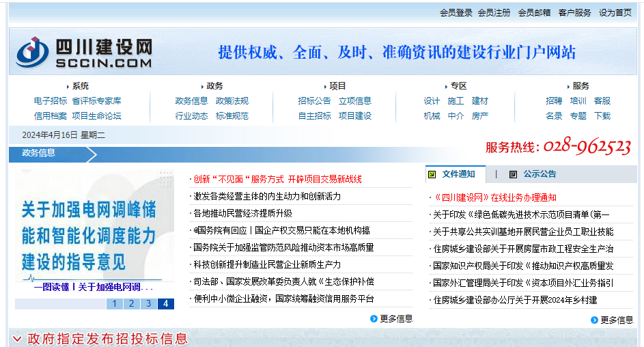Click the 会员登录 link

tap(456, 13)
